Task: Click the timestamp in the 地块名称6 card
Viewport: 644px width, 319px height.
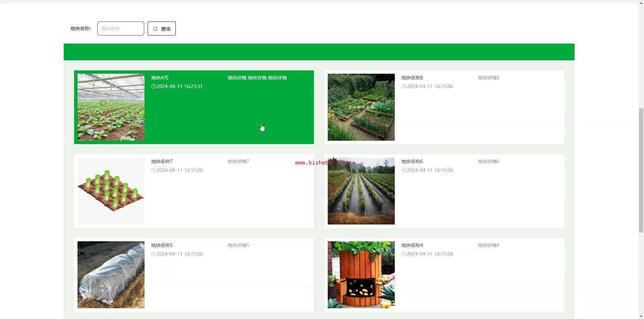Action: click(430, 170)
